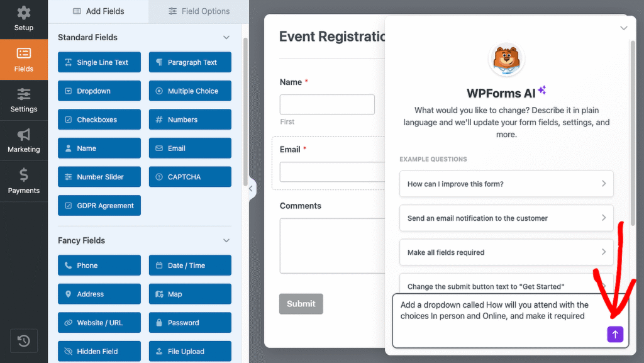Choose the "Make all fields required" example

tap(506, 252)
